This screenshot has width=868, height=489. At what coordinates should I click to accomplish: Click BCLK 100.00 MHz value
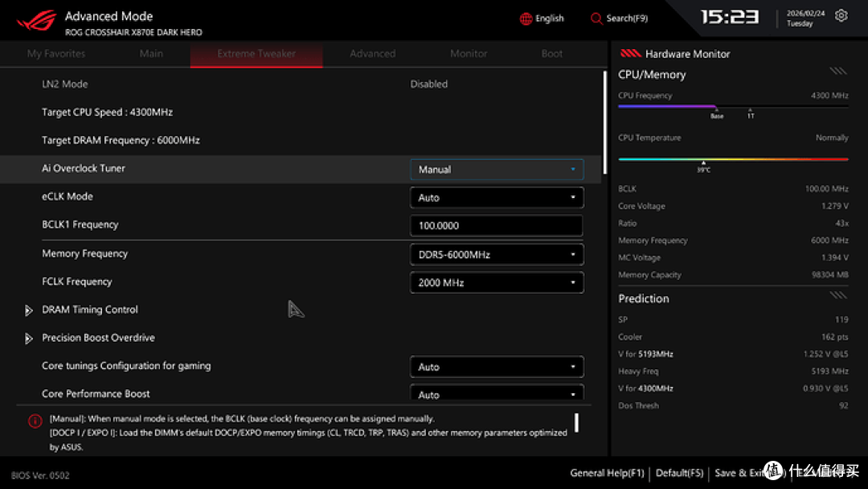(x=826, y=189)
